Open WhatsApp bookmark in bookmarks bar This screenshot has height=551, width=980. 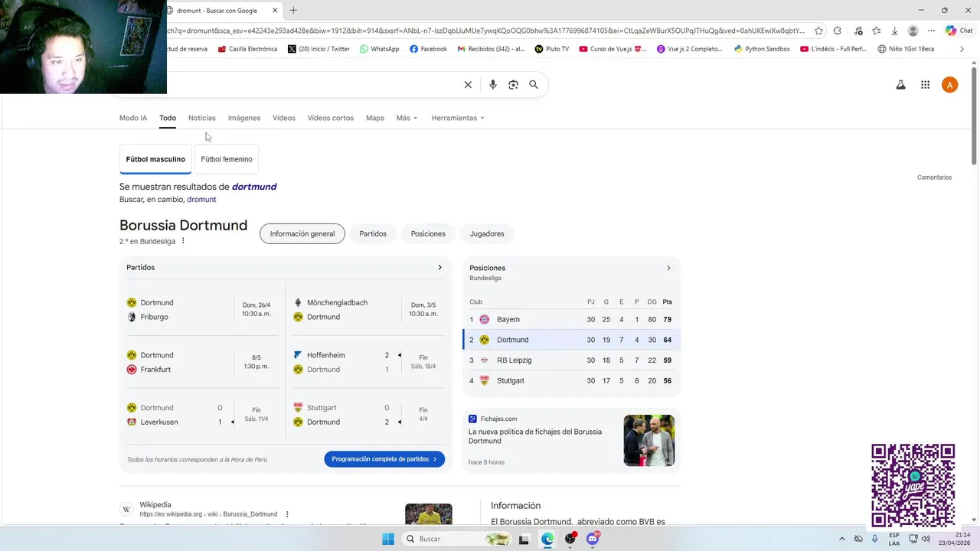(378, 49)
